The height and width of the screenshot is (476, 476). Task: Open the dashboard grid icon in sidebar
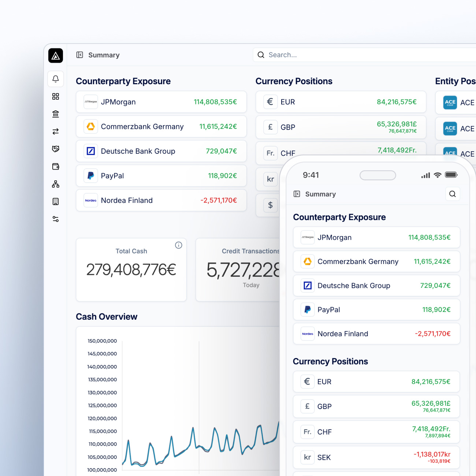pyautogui.click(x=56, y=96)
